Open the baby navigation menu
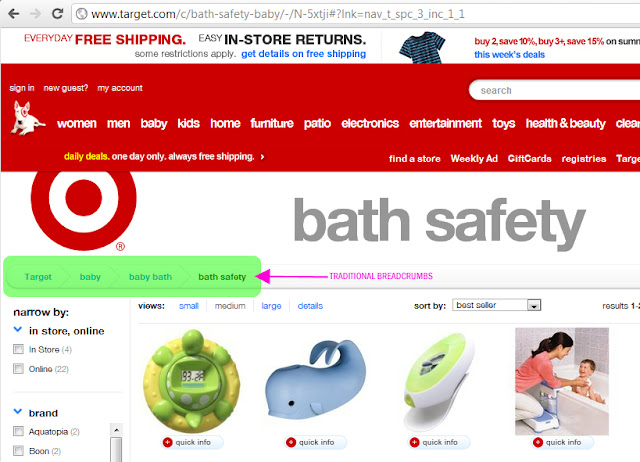Screen dimensions: 640x462 click(154, 123)
